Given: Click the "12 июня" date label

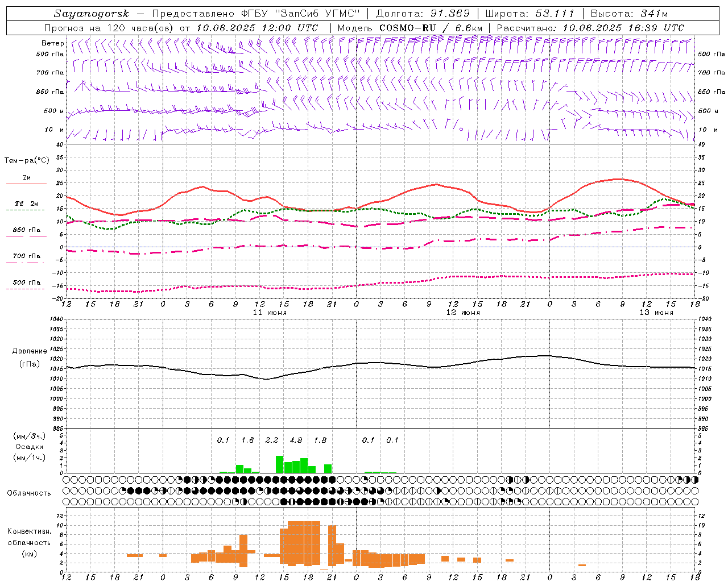Looking at the screenshot, I should (x=463, y=313).
